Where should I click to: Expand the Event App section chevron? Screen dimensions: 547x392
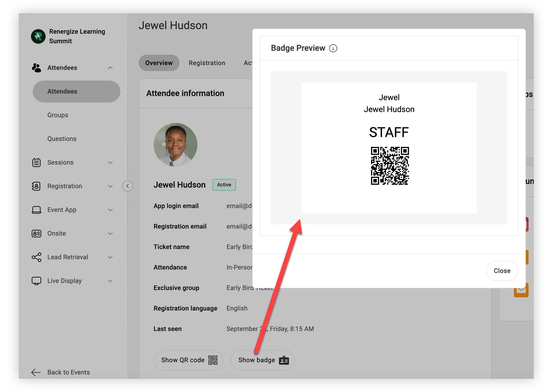(x=110, y=210)
